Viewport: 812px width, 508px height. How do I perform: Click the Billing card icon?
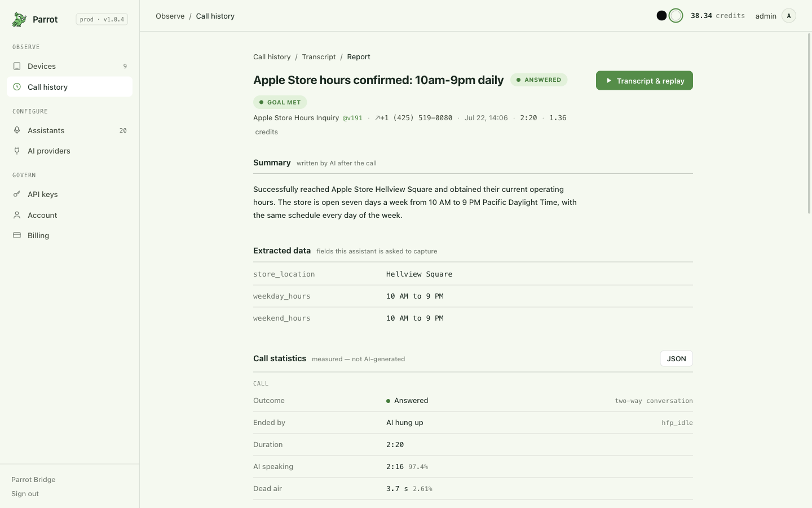point(17,235)
